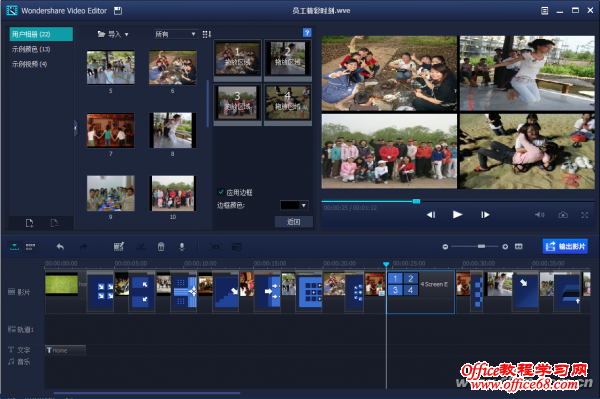Open the 导入 import dropdown
Image resolution: width=600 pixels, height=399 pixels.
(113, 34)
